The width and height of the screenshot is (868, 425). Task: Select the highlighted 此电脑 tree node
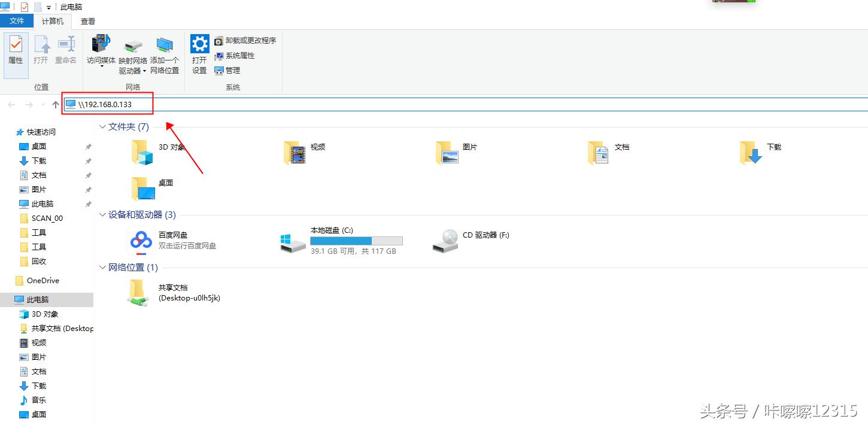47,300
